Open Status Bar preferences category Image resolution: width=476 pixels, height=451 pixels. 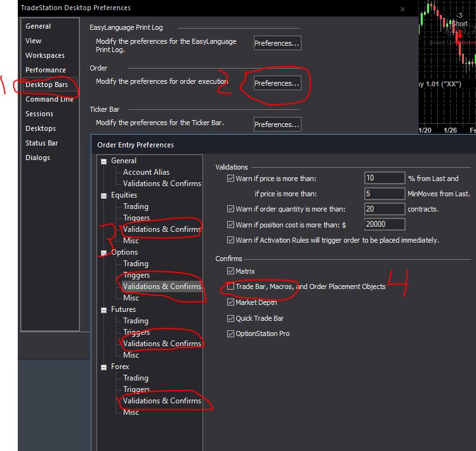(41, 143)
